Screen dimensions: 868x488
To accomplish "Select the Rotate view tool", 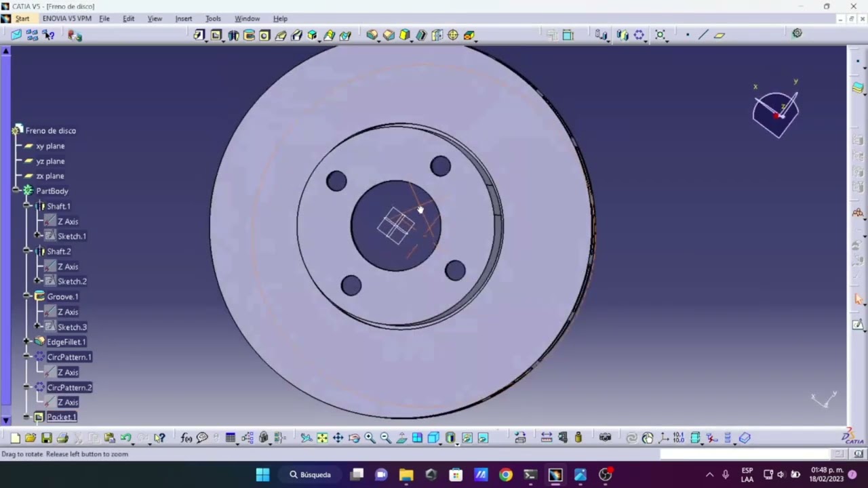I will pos(354,438).
